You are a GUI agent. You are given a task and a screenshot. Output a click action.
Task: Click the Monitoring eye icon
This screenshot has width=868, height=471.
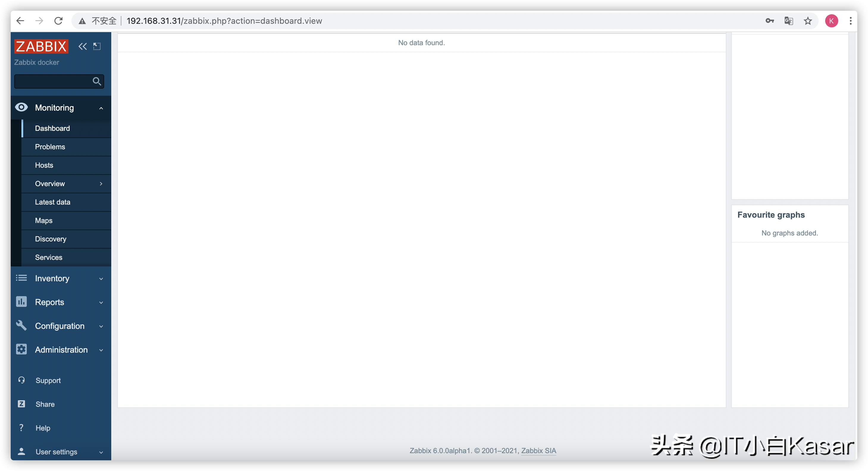[x=21, y=107]
